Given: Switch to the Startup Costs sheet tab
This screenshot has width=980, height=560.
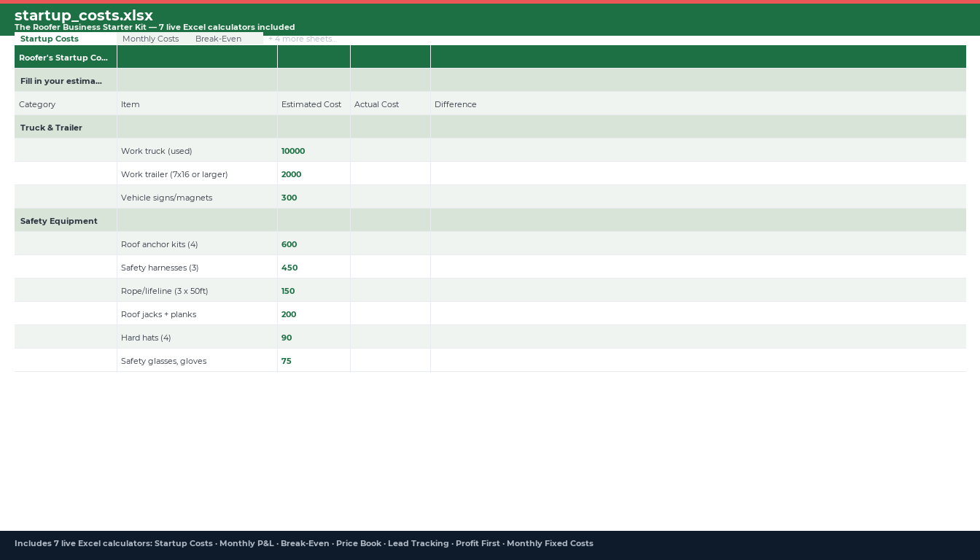Looking at the screenshot, I should tap(66, 39).
